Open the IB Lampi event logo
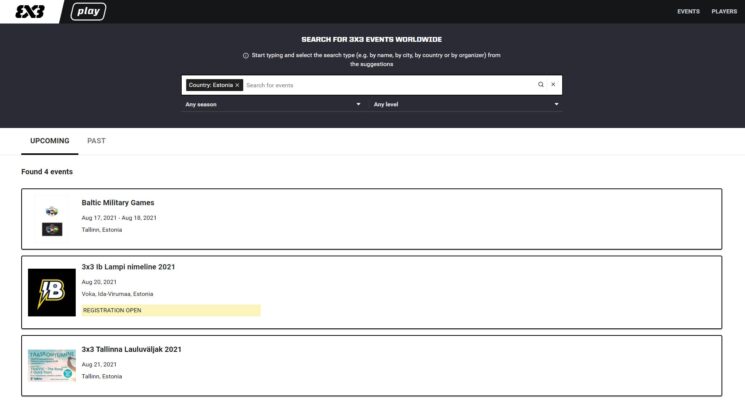 (52, 293)
